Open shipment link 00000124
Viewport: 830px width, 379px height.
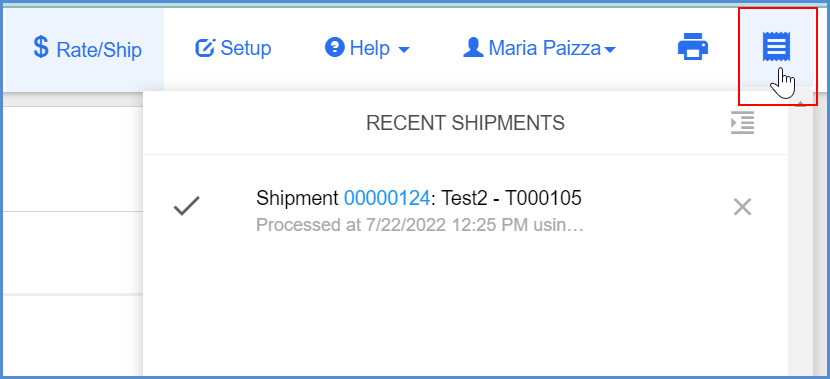[x=386, y=198]
